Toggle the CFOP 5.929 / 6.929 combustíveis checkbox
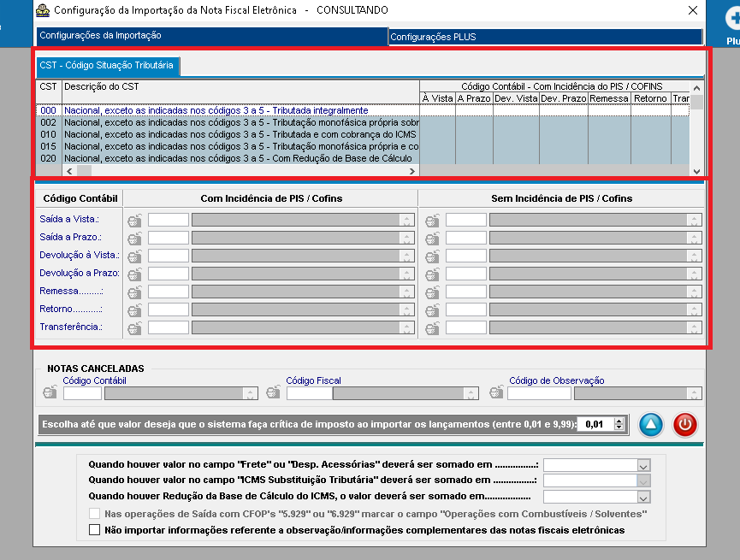 [x=94, y=514]
